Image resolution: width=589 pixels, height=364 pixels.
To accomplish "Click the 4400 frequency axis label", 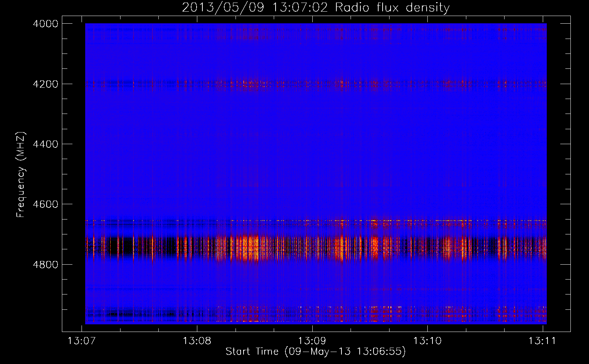I will coord(46,144).
